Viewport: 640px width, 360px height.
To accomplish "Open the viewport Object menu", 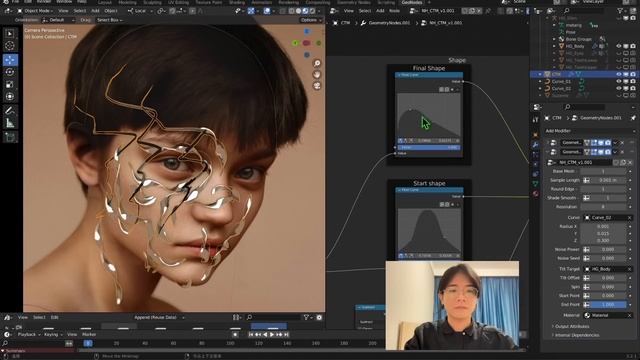I will pos(111,11).
